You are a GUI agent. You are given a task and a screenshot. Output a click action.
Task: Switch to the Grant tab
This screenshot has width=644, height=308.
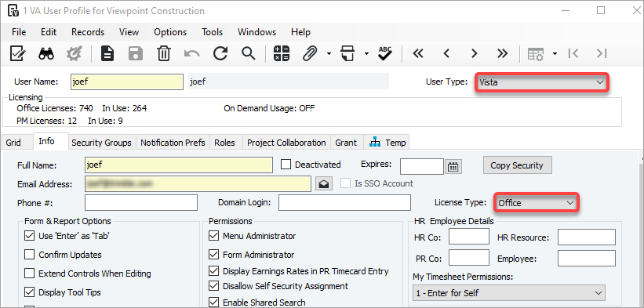pyautogui.click(x=346, y=143)
